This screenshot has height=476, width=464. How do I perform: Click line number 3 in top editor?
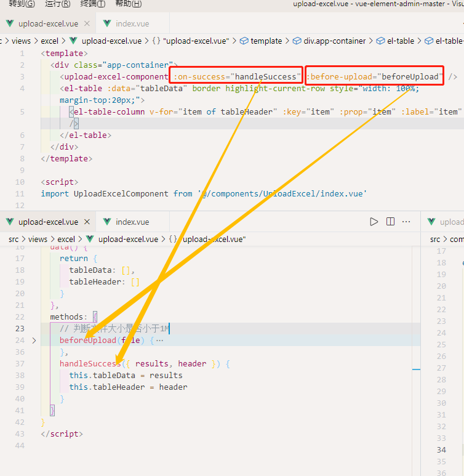pyautogui.click(x=22, y=77)
